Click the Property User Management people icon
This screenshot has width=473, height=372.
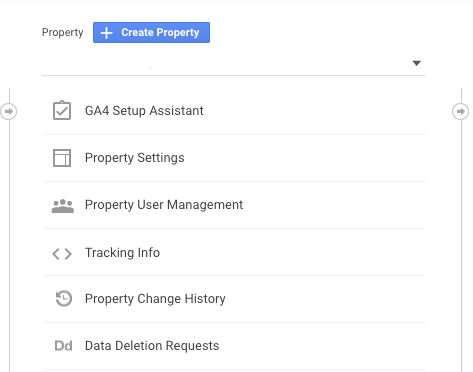coord(63,206)
